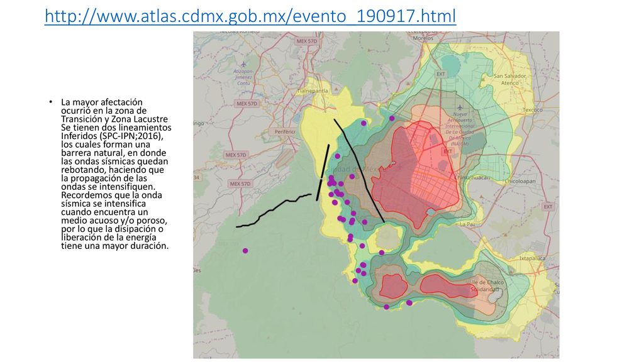The height and width of the screenshot is (362, 644).
Task: Select the 'Periféric' road label
Action: click(285, 132)
